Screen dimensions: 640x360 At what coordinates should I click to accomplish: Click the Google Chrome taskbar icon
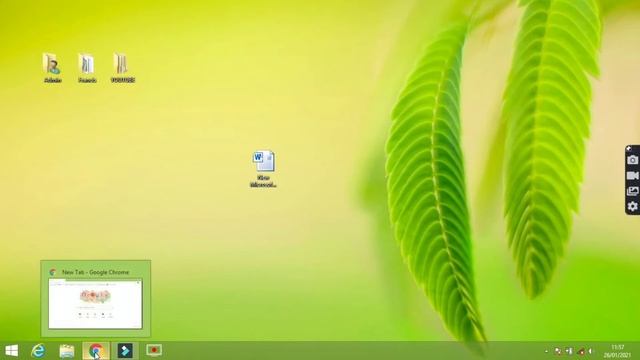click(96, 351)
